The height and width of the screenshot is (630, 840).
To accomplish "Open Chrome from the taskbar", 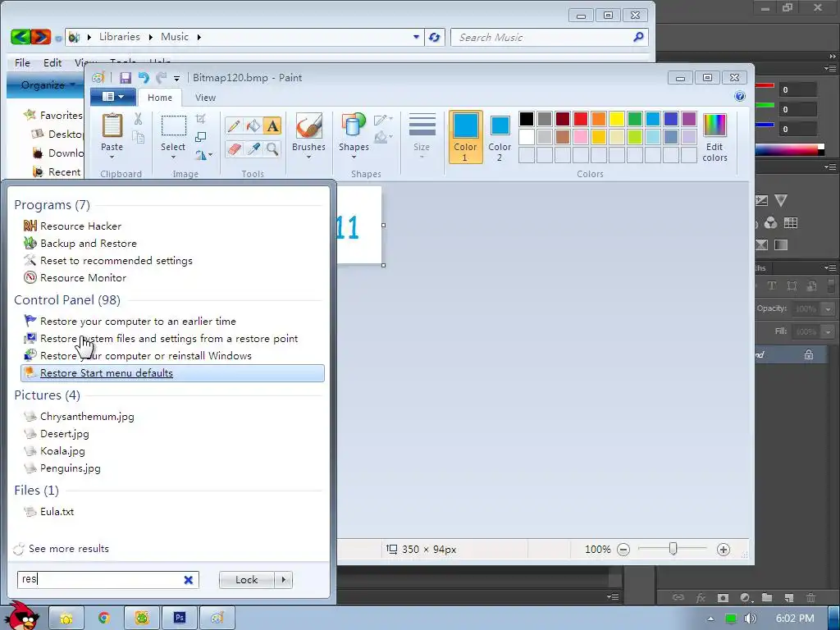I will pos(104,619).
